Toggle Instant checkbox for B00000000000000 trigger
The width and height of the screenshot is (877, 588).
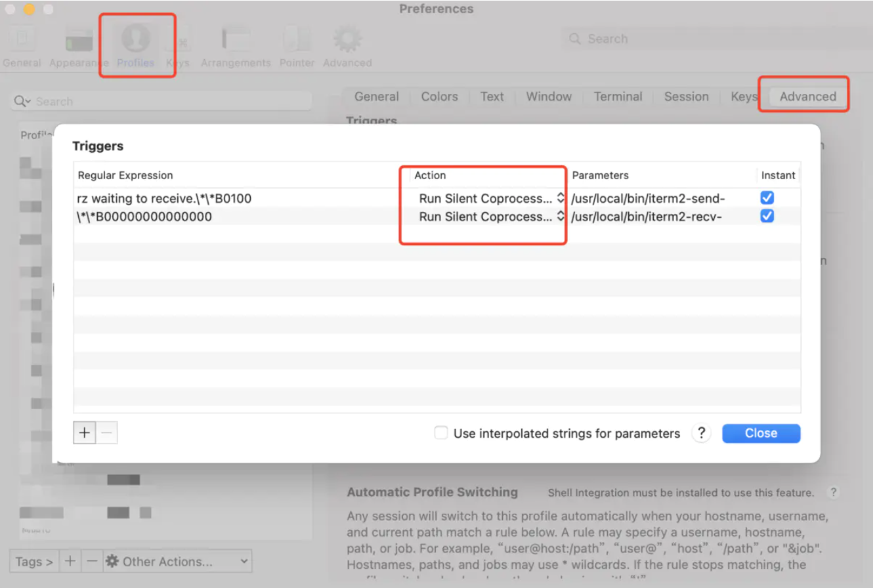click(x=767, y=216)
